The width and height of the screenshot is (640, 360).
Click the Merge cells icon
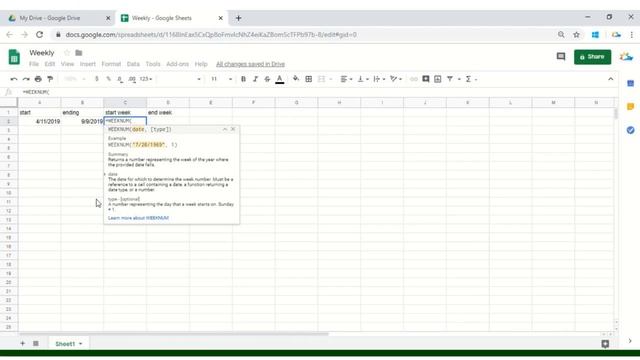(322, 79)
